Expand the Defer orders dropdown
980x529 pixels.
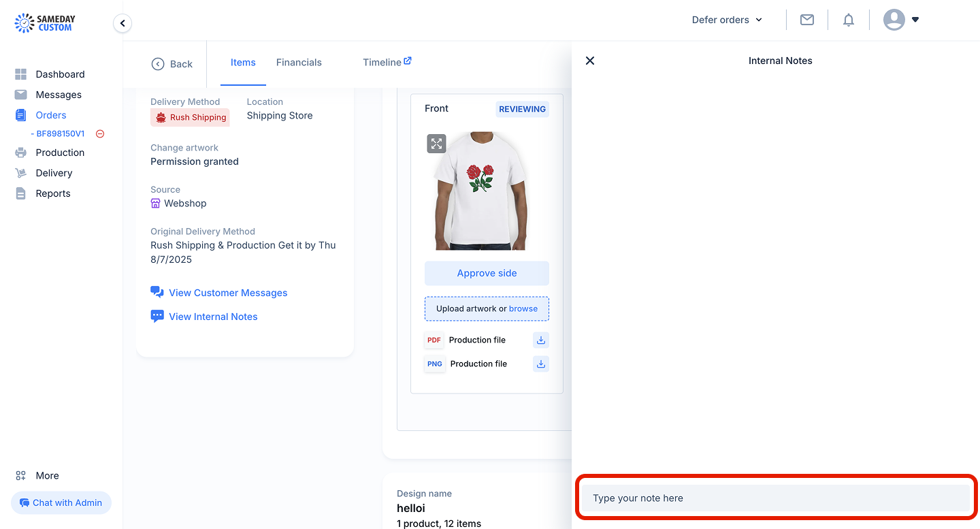(x=727, y=20)
